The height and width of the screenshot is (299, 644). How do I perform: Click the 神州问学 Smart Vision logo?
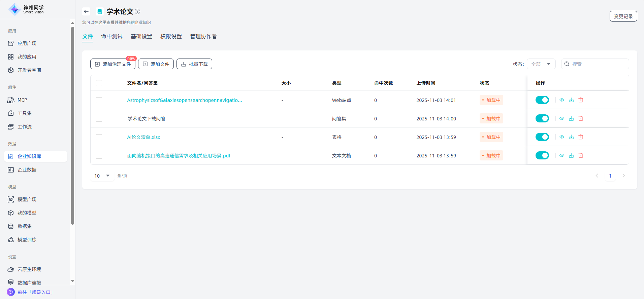coord(26,9)
